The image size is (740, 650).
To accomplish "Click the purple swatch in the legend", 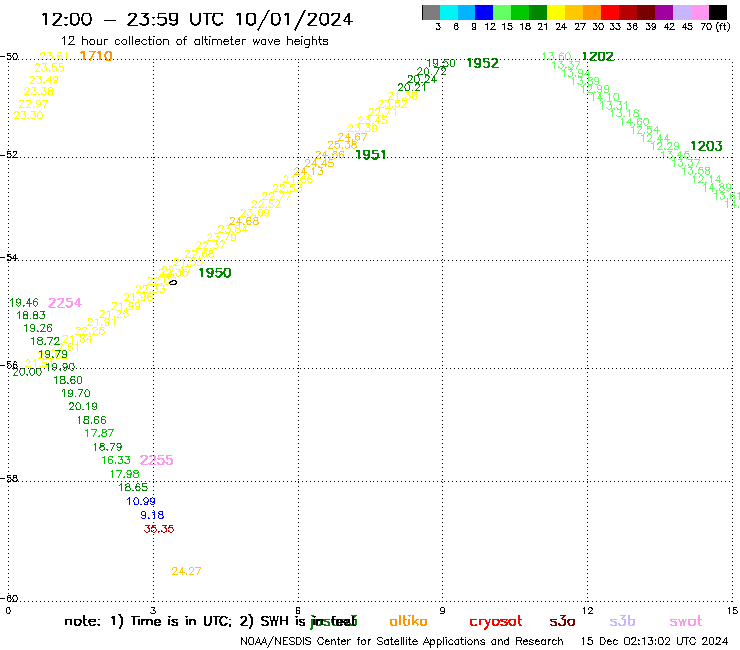I will pyautogui.click(x=664, y=12).
